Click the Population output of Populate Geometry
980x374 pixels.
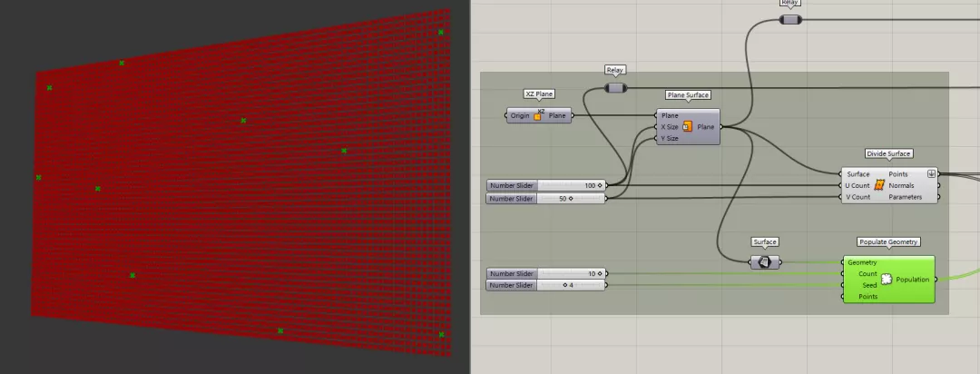click(x=913, y=280)
